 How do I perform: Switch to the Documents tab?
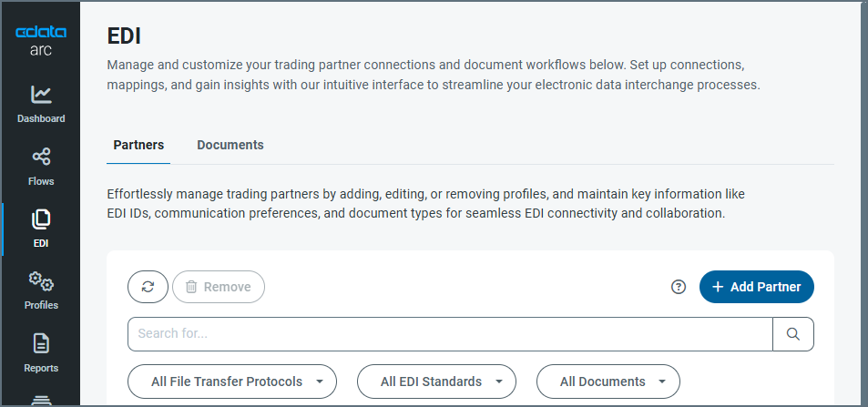point(230,145)
